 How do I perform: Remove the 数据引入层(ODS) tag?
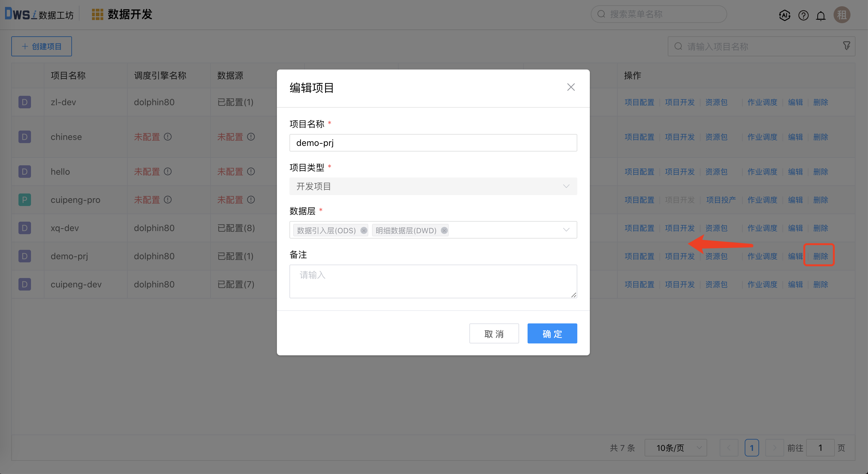point(364,231)
